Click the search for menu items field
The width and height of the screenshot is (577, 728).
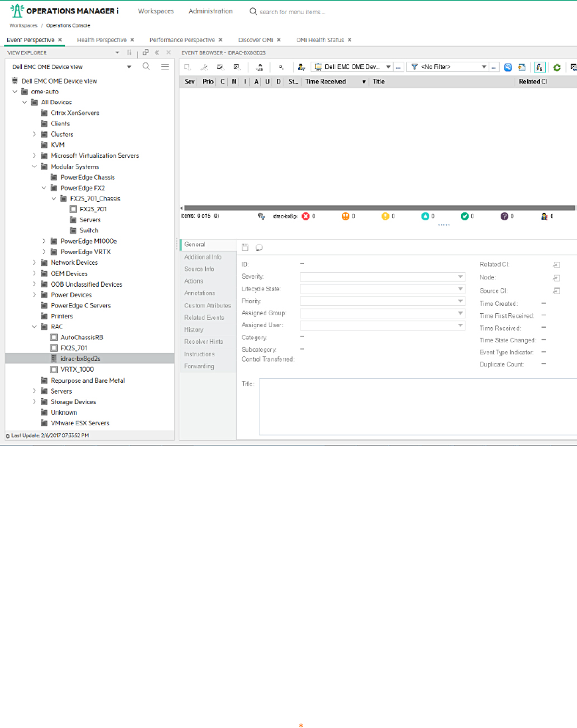tap(293, 11)
